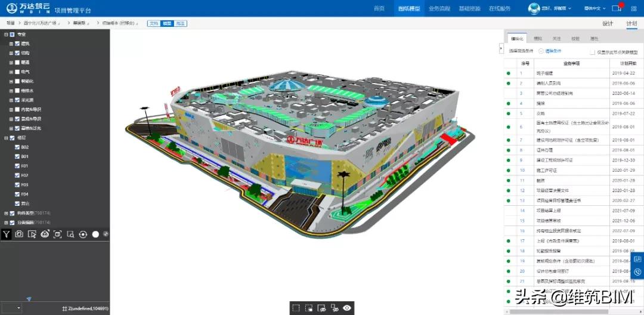The height and width of the screenshot is (315, 644).
Task: Click the F03 floor label
Action: 24,185
